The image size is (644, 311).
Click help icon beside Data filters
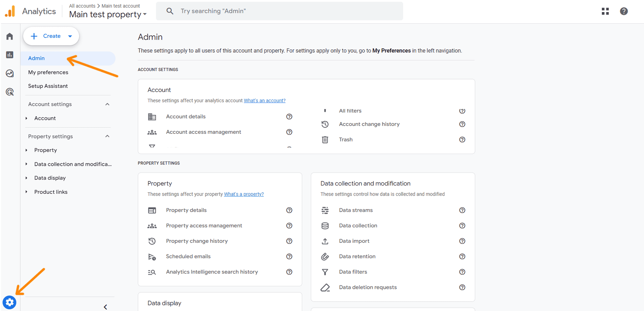(x=462, y=272)
